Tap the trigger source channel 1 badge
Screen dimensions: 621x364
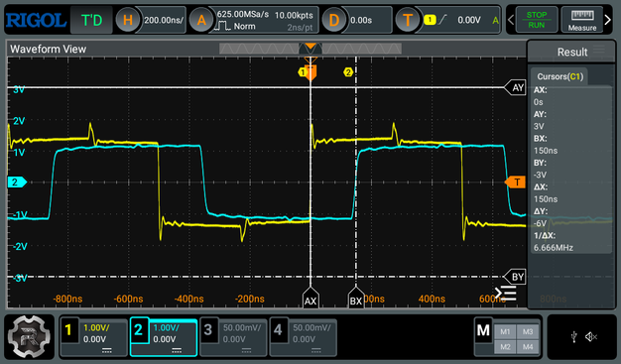tap(430, 20)
